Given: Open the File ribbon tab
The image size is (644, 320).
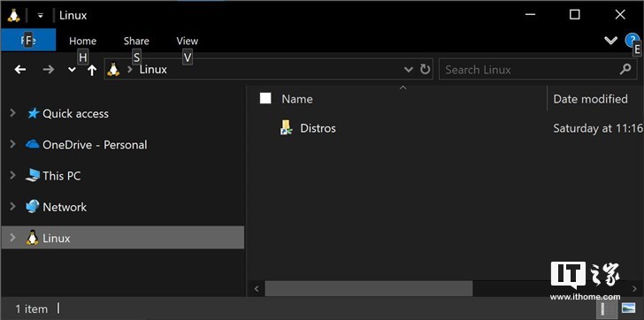Looking at the screenshot, I should coord(28,41).
